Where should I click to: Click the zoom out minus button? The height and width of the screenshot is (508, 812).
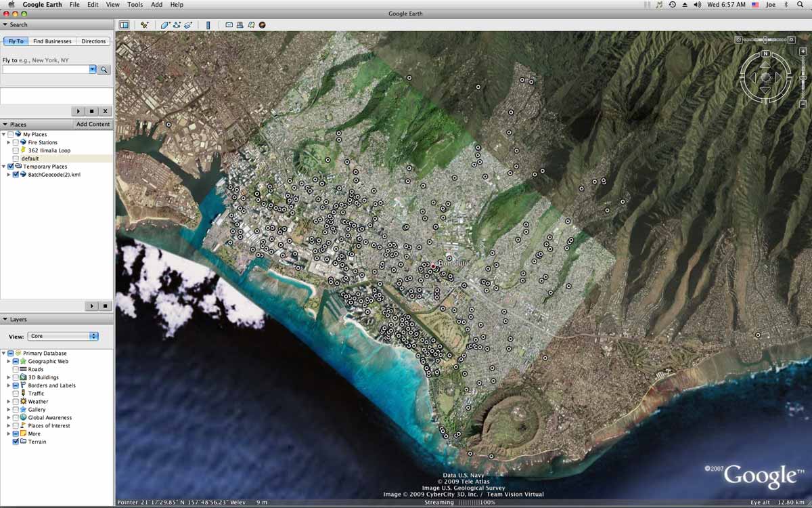point(803,104)
